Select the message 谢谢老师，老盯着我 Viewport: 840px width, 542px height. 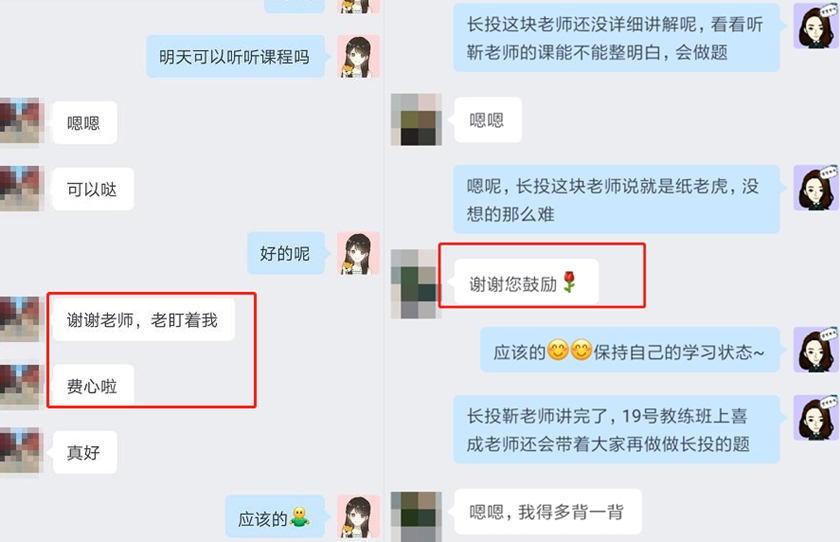coord(144,320)
